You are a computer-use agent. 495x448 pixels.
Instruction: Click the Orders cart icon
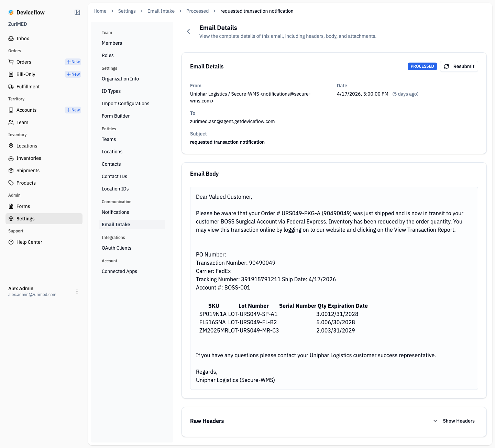(11, 62)
